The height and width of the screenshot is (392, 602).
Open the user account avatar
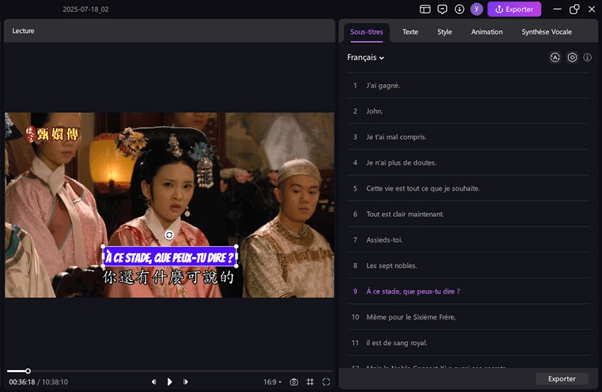point(476,9)
